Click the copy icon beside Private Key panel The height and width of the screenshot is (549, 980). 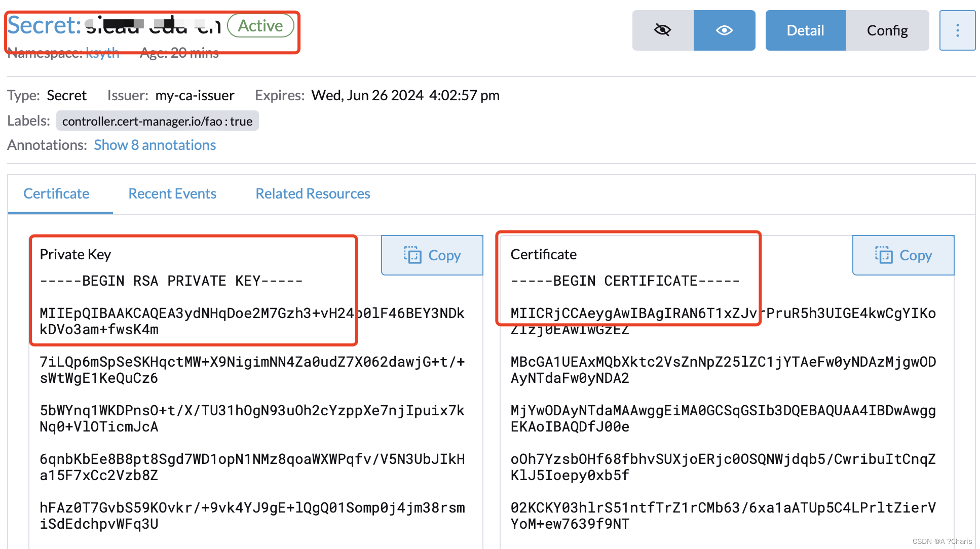[x=413, y=255]
